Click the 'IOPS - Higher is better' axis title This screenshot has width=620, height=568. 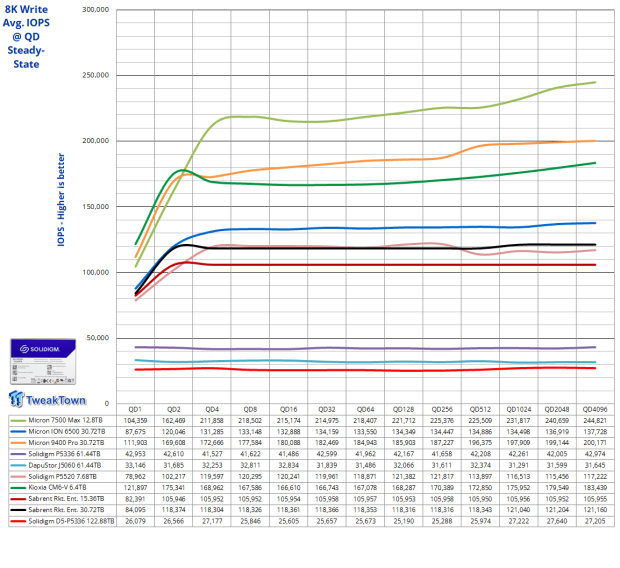point(61,200)
